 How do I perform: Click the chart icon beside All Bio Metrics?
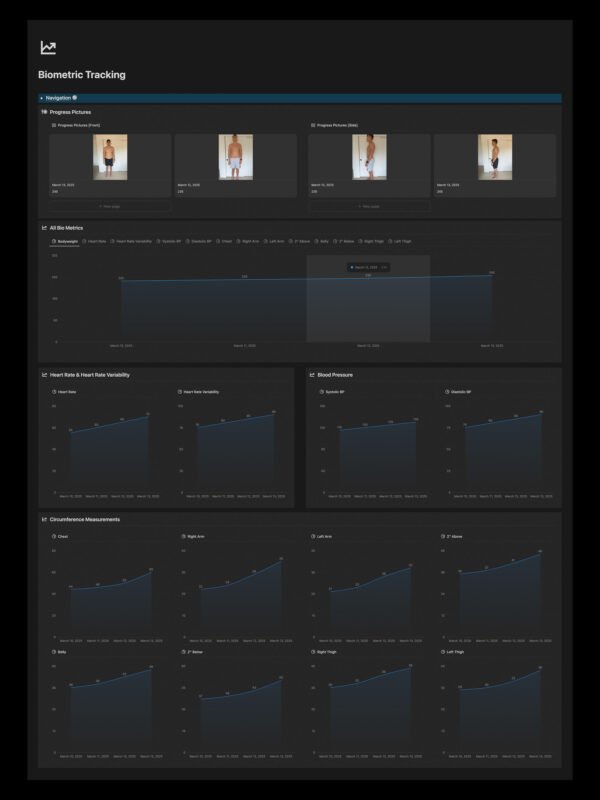click(44, 228)
